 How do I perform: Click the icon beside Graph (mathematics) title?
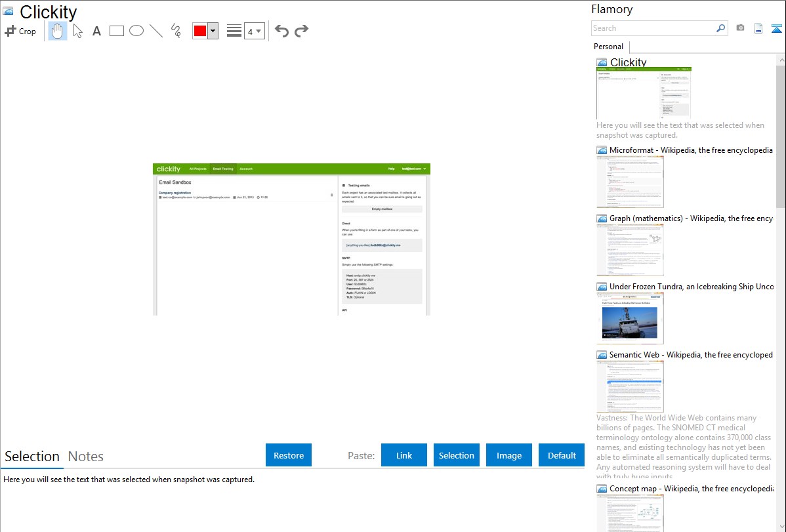602,218
